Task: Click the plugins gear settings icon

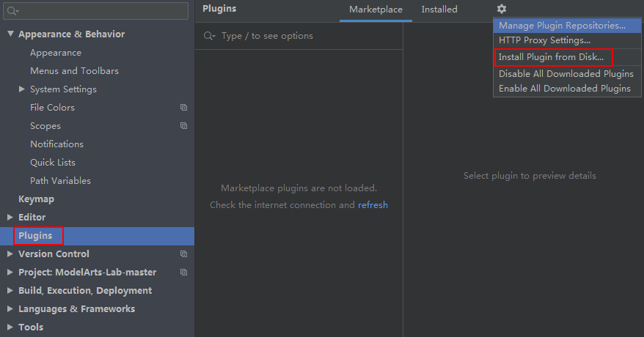Action: tap(502, 10)
